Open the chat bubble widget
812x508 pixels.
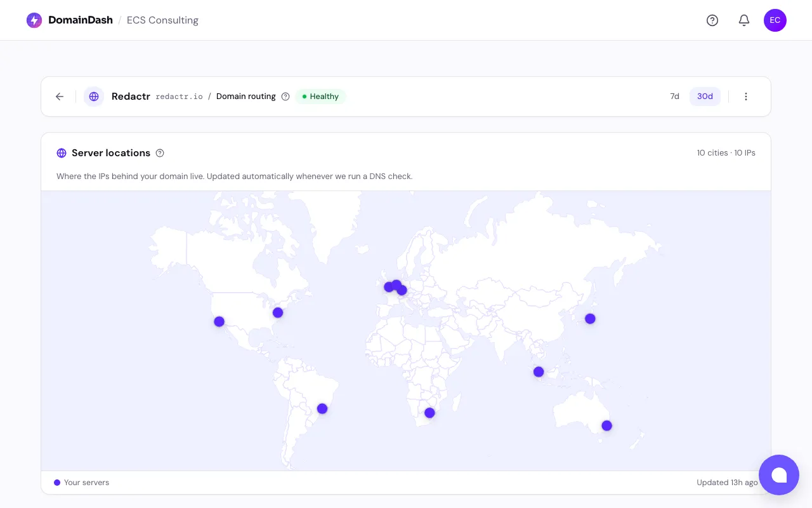click(779, 475)
